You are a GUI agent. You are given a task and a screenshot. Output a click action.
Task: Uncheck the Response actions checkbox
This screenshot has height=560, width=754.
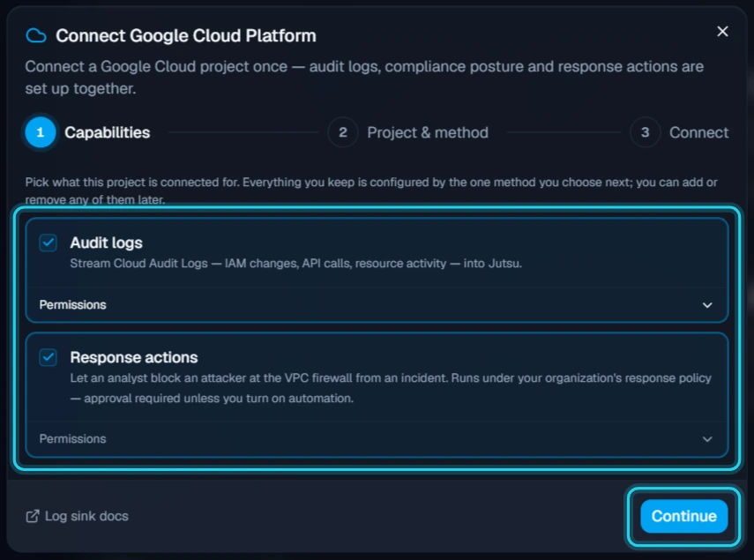tap(49, 357)
